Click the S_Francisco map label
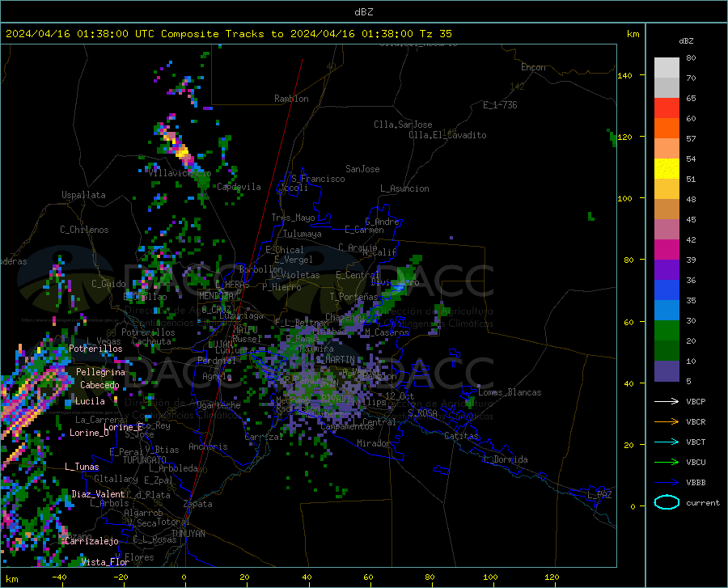Viewport: 728px width, 588px height. point(318,179)
